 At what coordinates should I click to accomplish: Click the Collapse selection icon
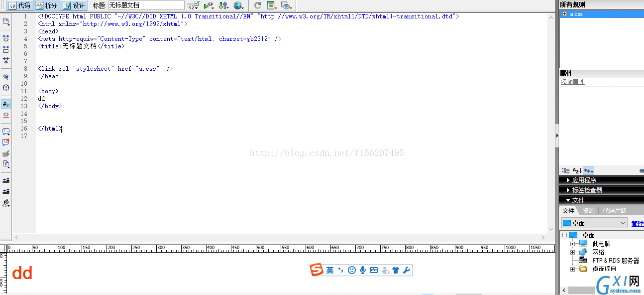(x=6, y=49)
